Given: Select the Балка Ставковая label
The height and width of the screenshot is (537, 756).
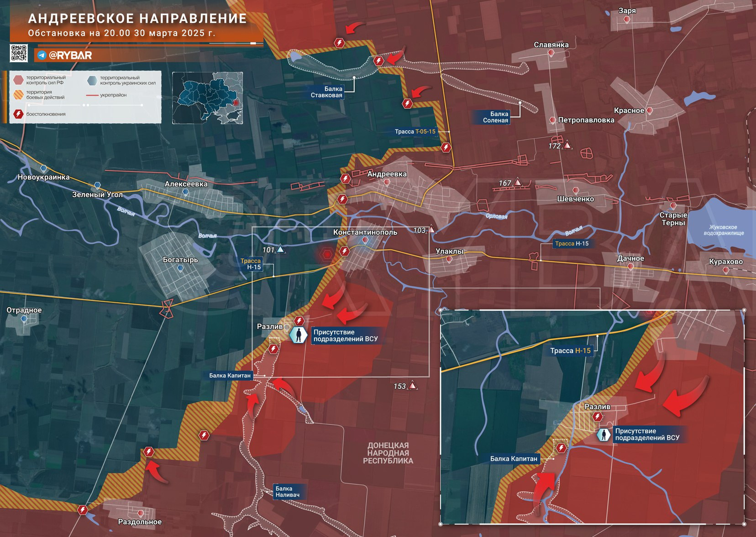Looking at the screenshot, I should (326, 92).
